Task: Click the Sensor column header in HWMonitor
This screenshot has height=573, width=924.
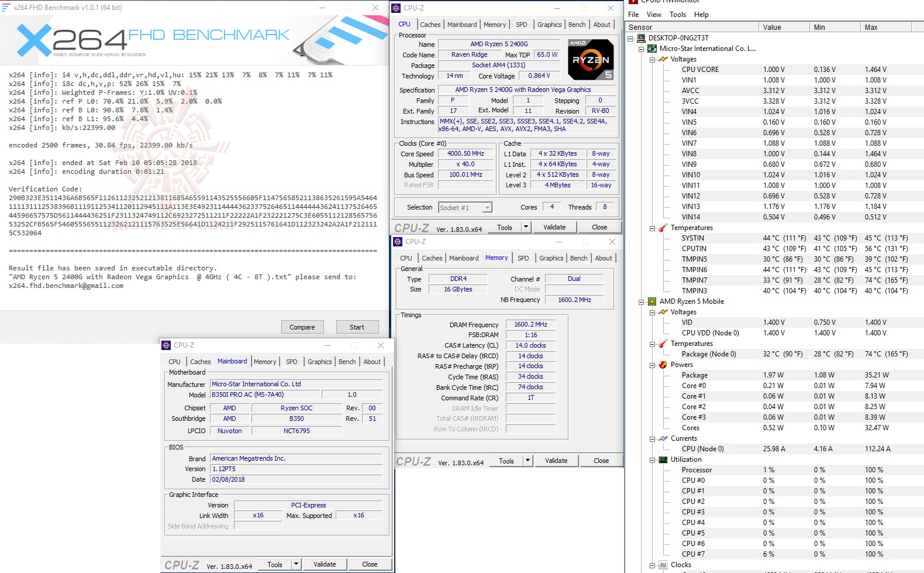Action: click(692, 27)
